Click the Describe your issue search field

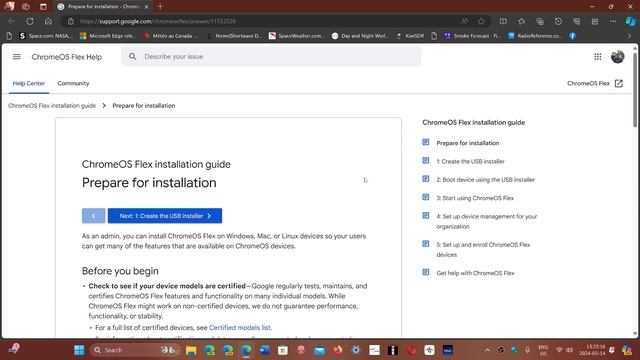[271, 56]
